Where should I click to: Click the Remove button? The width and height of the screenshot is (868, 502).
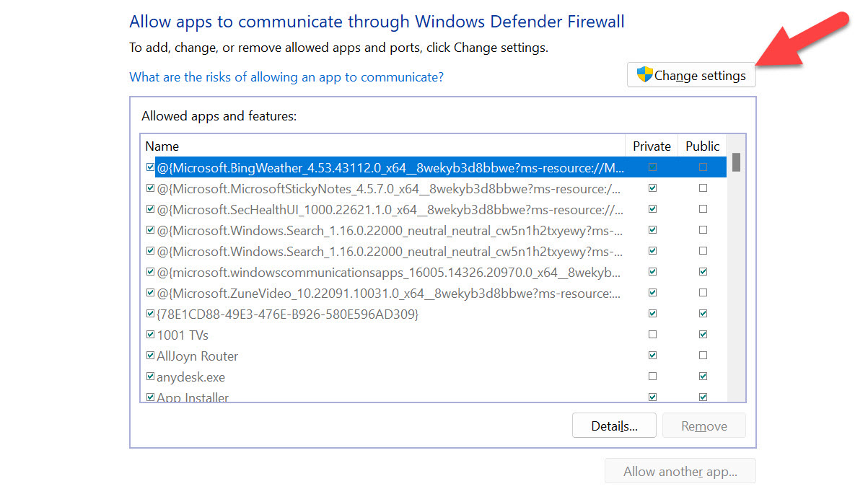703,426
